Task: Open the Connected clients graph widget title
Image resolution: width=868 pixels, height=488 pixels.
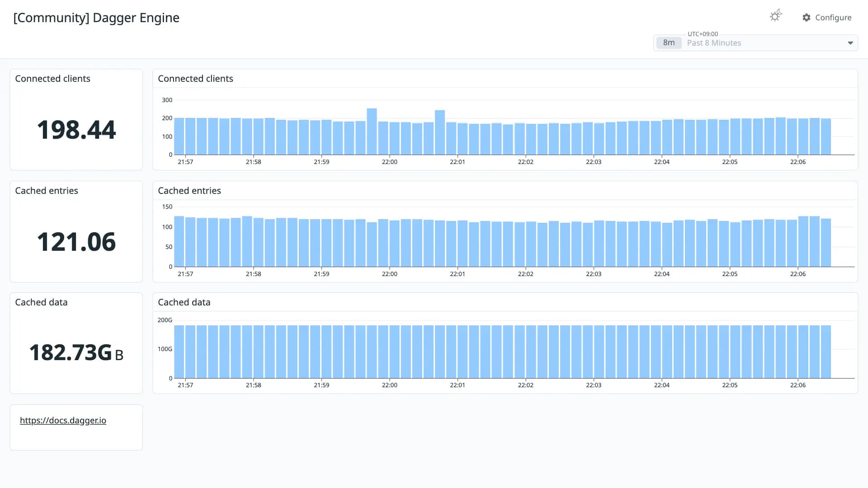Action: pos(195,79)
